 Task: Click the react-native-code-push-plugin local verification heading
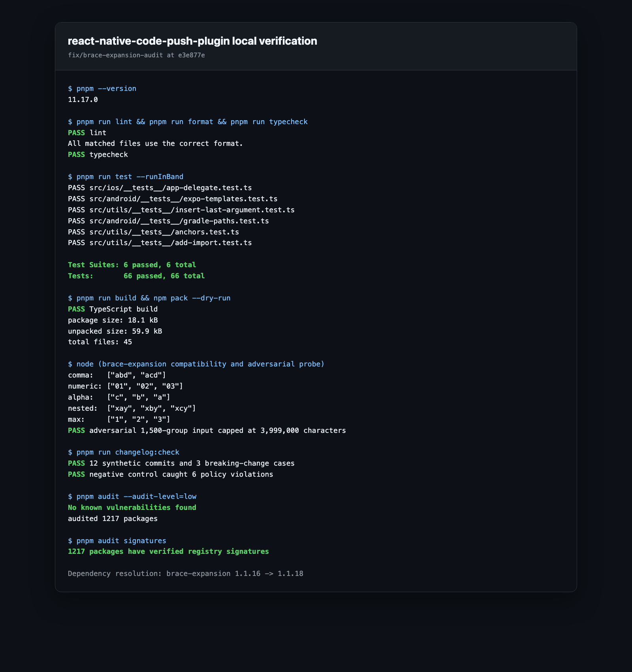click(192, 41)
